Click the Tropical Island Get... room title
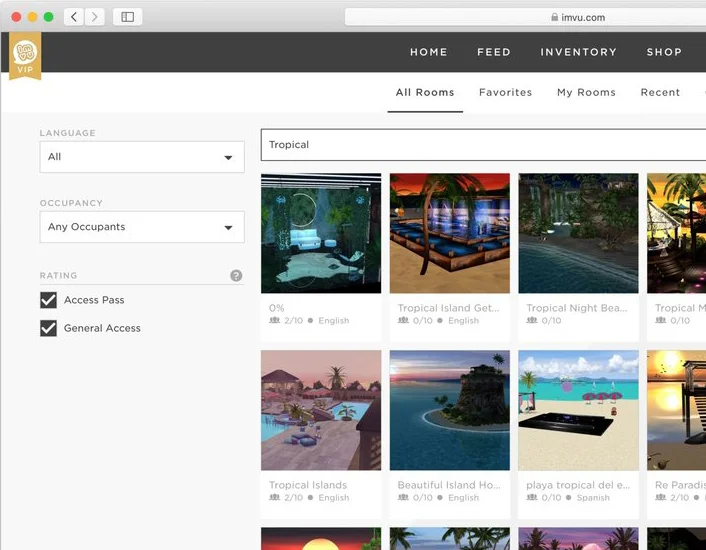 pyautogui.click(x=448, y=308)
